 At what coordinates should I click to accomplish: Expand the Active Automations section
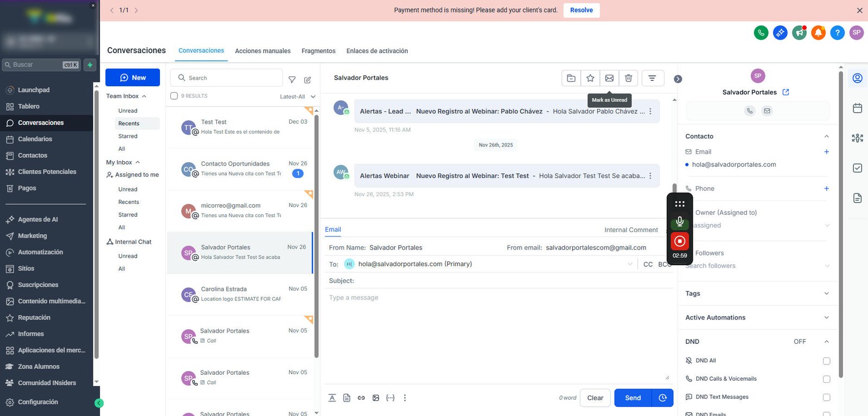coord(826,318)
